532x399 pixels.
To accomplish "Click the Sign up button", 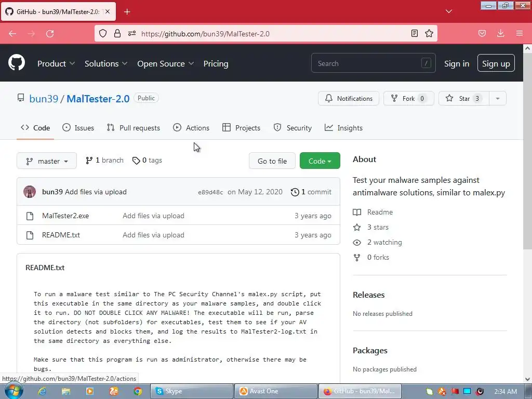I will [496, 63].
